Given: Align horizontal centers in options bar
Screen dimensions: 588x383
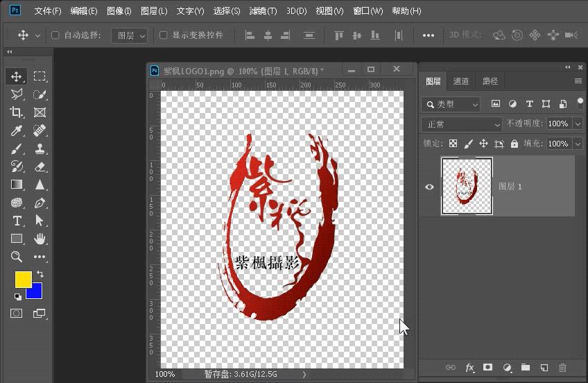Looking at the screenshot, I should click(x=268, y=35).
